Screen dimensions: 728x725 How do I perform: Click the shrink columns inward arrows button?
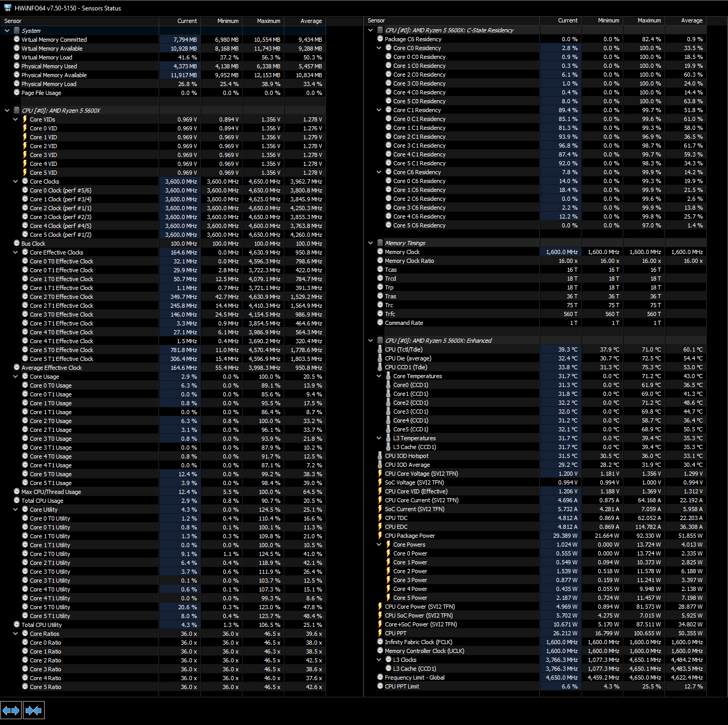click(x=33, y=710)
